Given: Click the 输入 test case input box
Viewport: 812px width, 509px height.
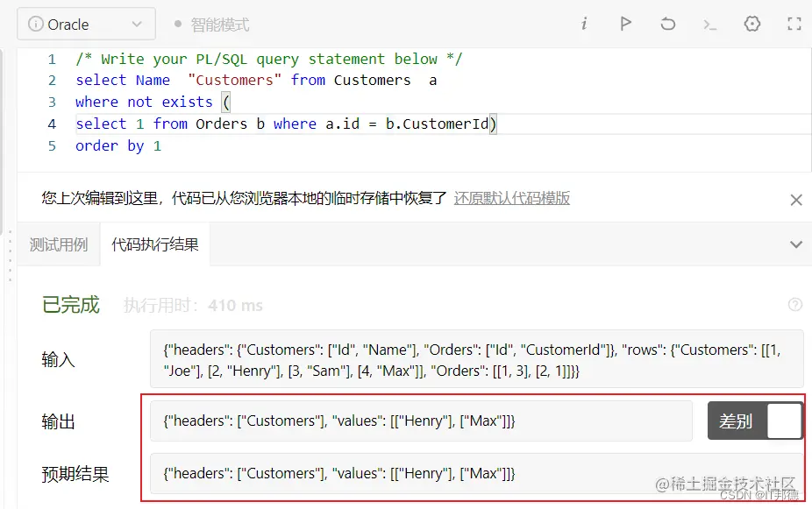Looking at the screenshot, I should (x=476, y=359).
